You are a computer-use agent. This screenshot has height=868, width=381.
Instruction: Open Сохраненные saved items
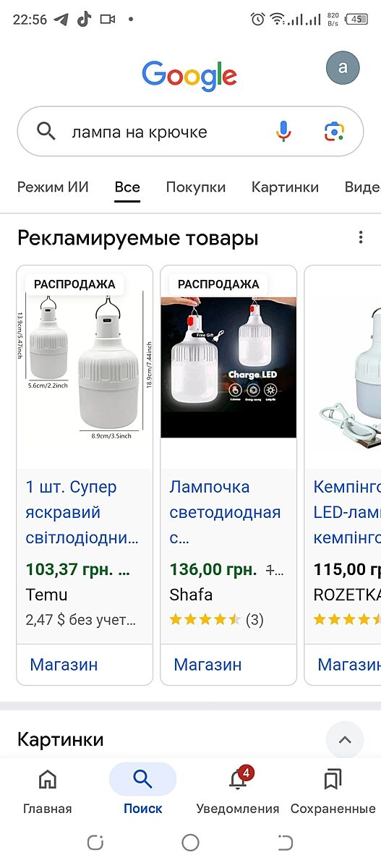333,791
